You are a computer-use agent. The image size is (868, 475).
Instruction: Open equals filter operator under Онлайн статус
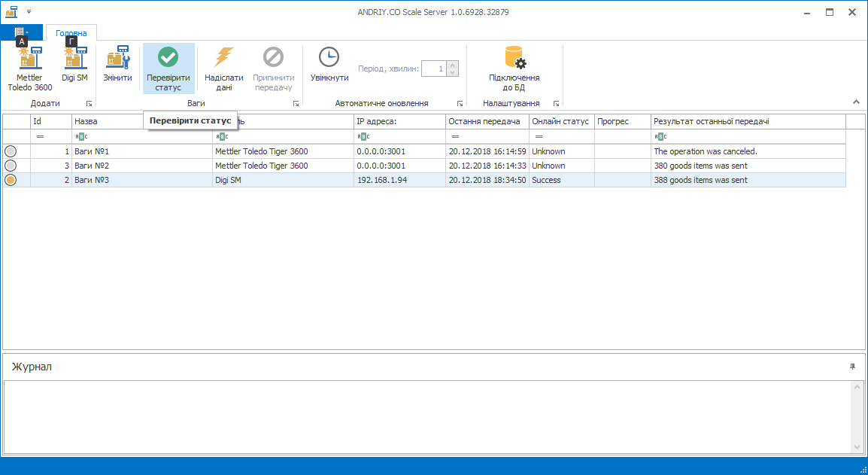pyautogui.click(x=539, y=136)
